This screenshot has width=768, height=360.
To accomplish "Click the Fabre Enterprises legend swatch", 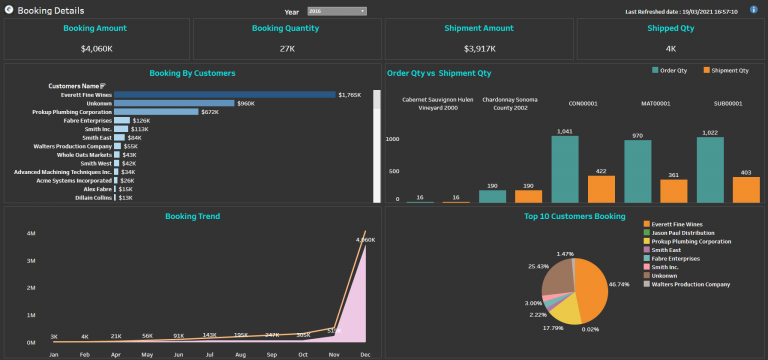I will pyautogui.click(x=647, y=259).
